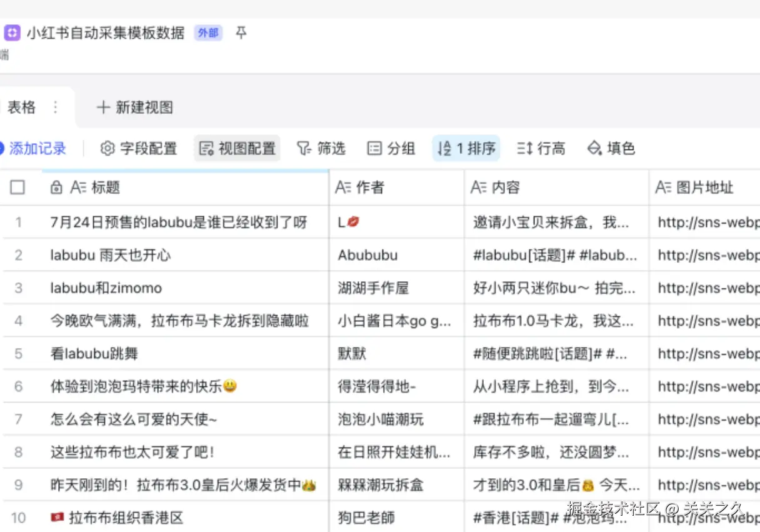760x532 pixels.
Task: Click content cell 邀请小宝贝来拆盒，我...
Action: [557, 223]
